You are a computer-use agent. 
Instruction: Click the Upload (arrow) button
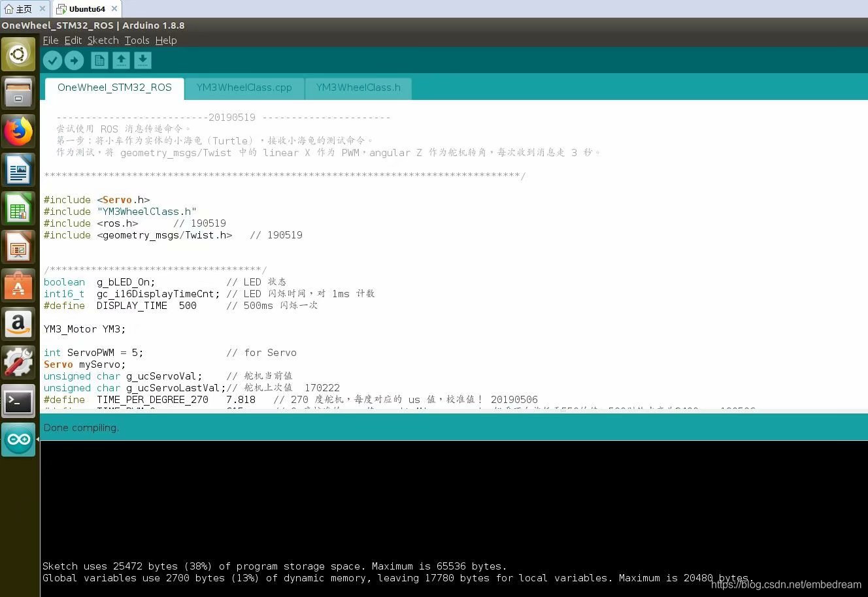pos(74,61)
